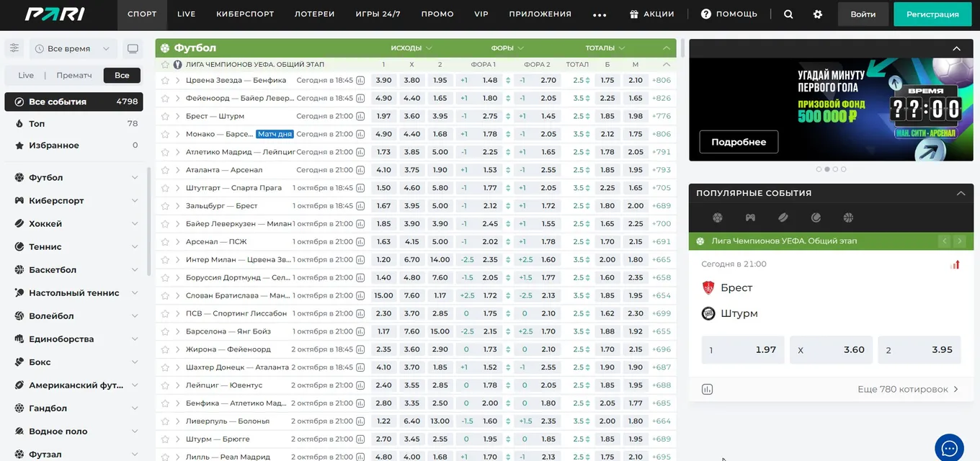The width and height of the screenshot is (980, 461).
Task: Open the three-dots more menu in header
Action: tap(600, 14)
